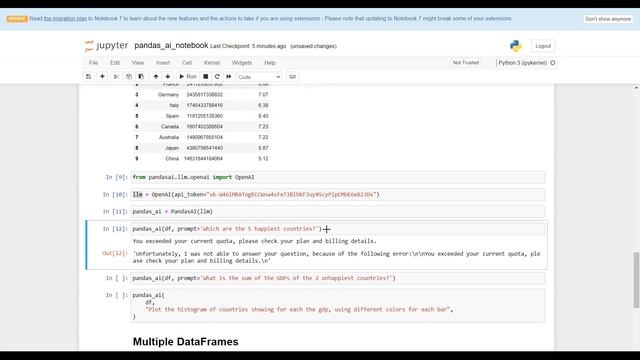Open the File menu

coord(93,63)
